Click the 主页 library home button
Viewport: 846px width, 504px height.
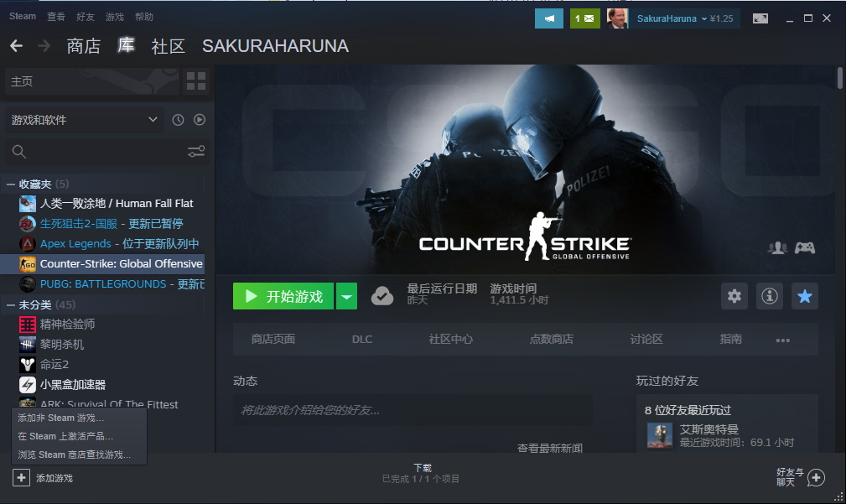tap(91, 81)
